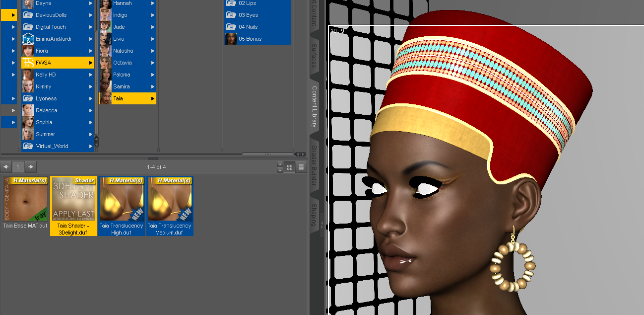Click the 05 Bonus portrait icon
The width and height of the screenshot is (644, 315).
coord(231,39)
